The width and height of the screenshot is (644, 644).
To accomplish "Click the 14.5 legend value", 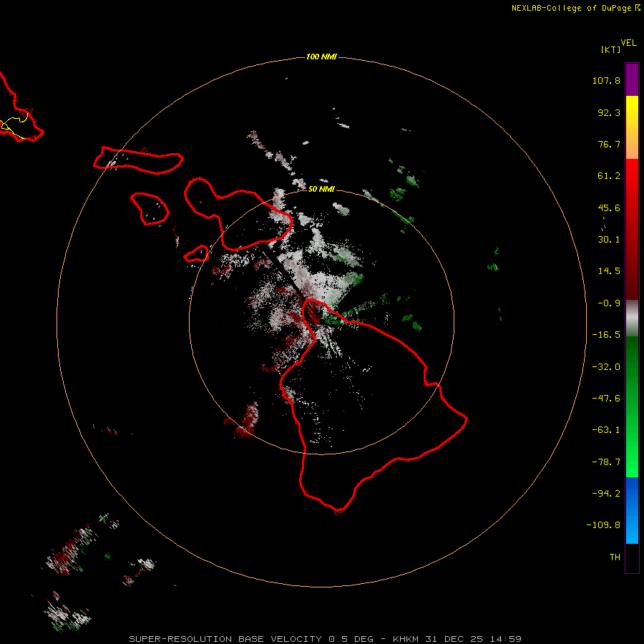I will pos(609,271).
